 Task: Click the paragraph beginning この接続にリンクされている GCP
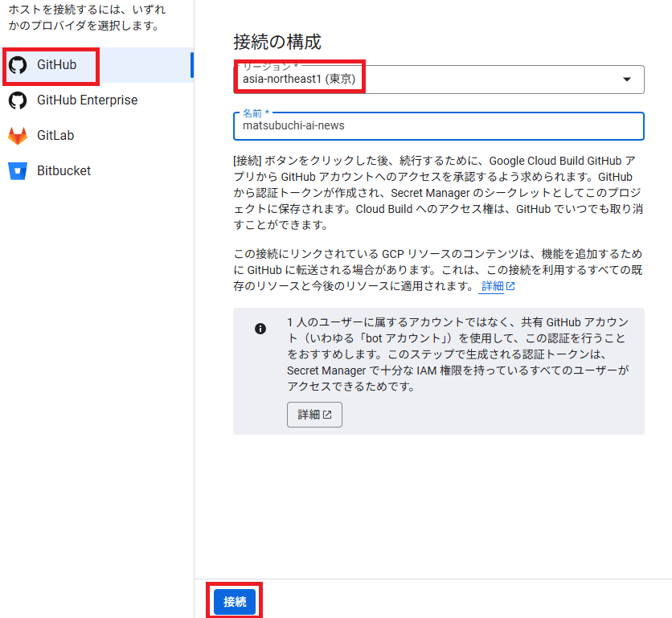438,270
